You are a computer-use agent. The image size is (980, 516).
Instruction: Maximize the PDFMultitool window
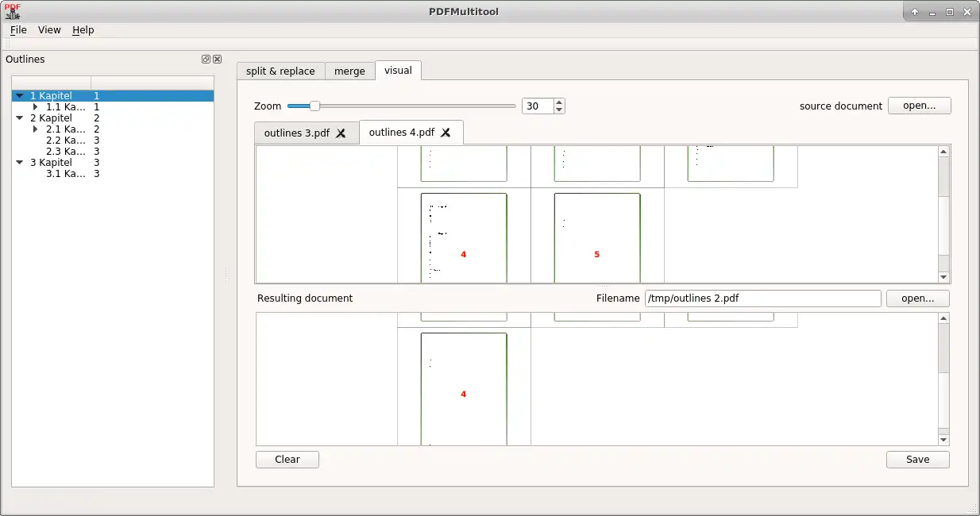click(x=949, y=12)
